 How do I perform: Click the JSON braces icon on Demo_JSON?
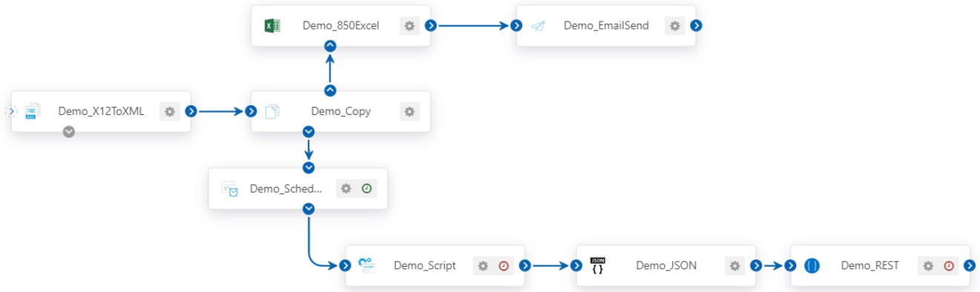pyautogui.click(x=597, y=265)
